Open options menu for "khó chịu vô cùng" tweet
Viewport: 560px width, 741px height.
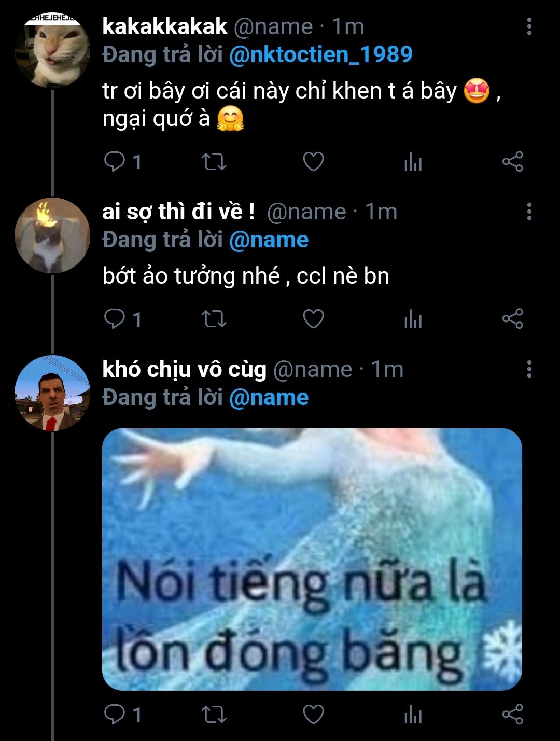[529, 369]
